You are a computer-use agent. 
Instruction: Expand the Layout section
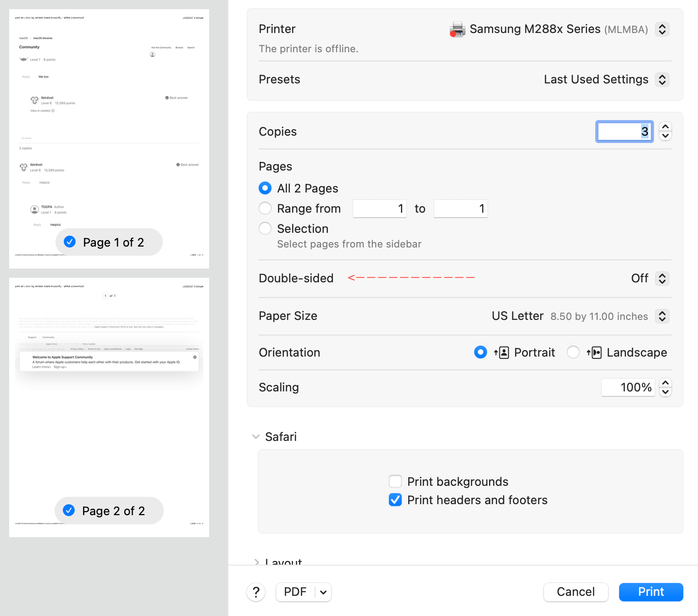pyautogui.click(x=257, y=562)
